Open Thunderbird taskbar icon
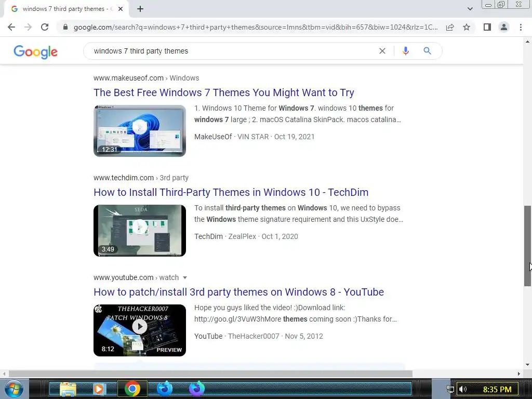The height and width of the screenshot is (399, 532). pos(165,389)
